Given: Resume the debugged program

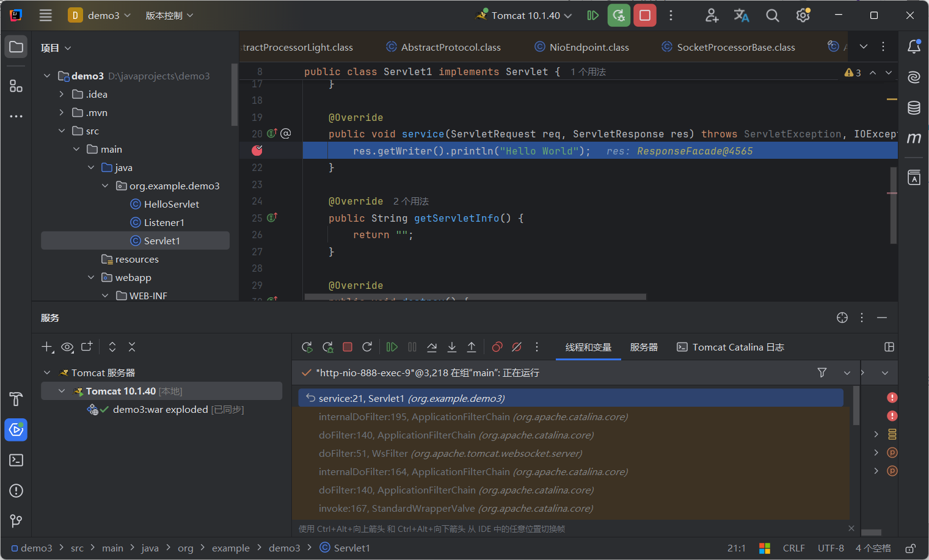Looking at the screenshot, I should [392, 347].
